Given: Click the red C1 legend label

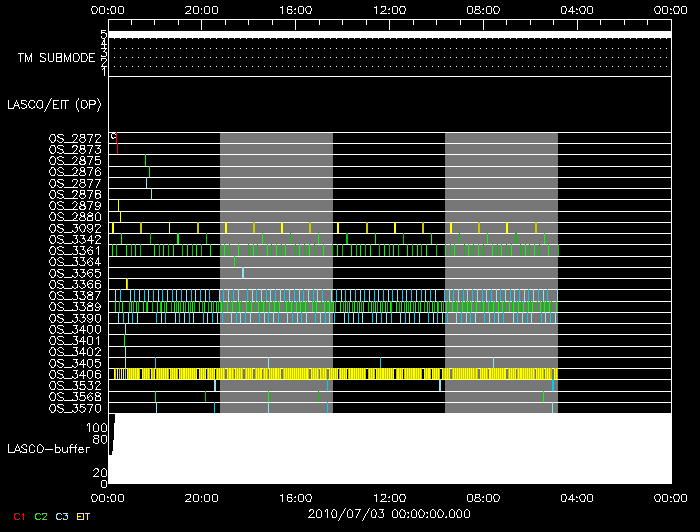Looking at the screenshot, I should 19,516.
